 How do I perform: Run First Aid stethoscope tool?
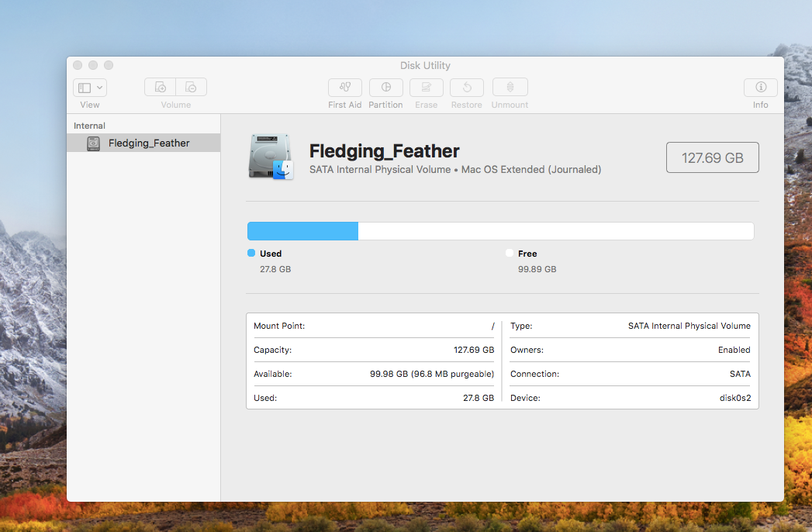(x=345, y=87)
